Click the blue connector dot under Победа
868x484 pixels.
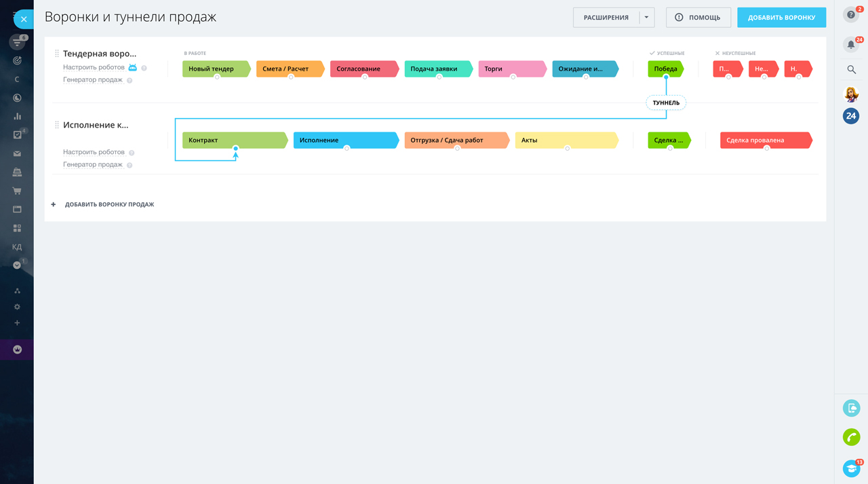click(x=666, y=77)
